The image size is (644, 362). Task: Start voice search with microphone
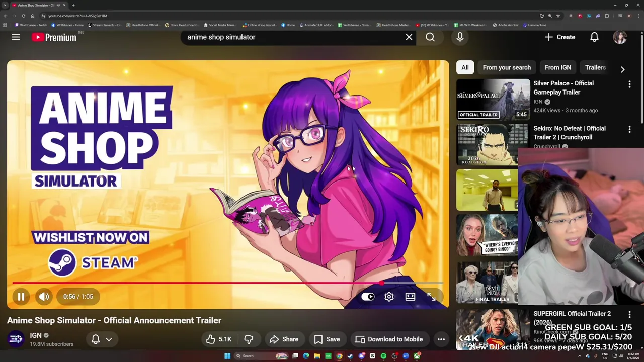460,37
